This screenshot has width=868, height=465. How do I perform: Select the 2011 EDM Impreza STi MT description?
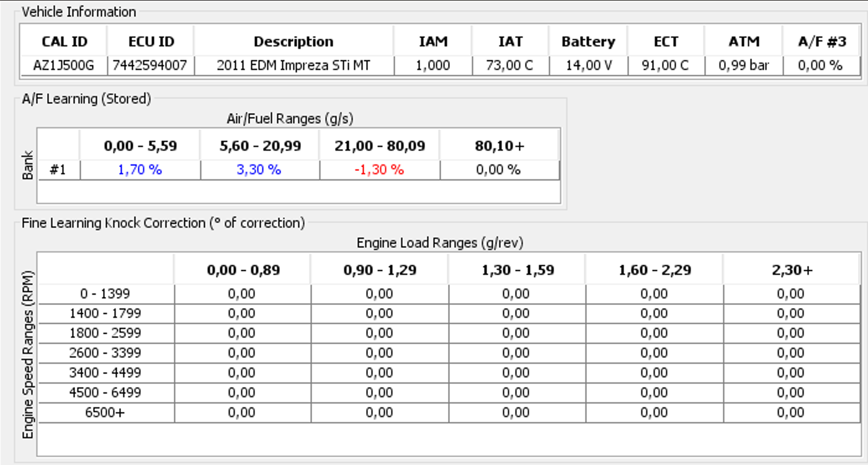293,65
